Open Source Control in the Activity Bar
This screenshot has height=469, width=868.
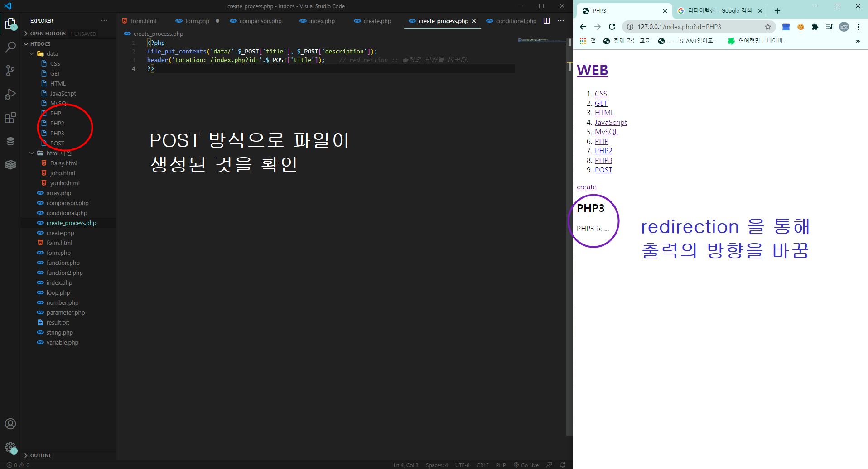pos(10,71)
